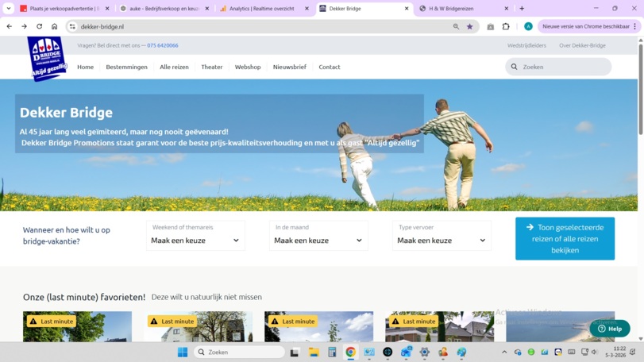Bookmark this page with the star icon
The width and height of the screenshot is (644, 362).
point(469,26)
